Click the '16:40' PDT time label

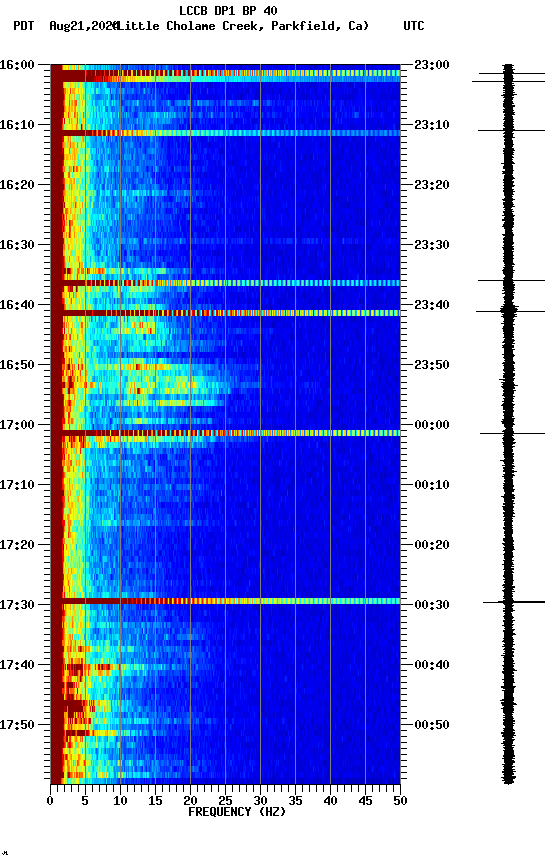(17, 305)
